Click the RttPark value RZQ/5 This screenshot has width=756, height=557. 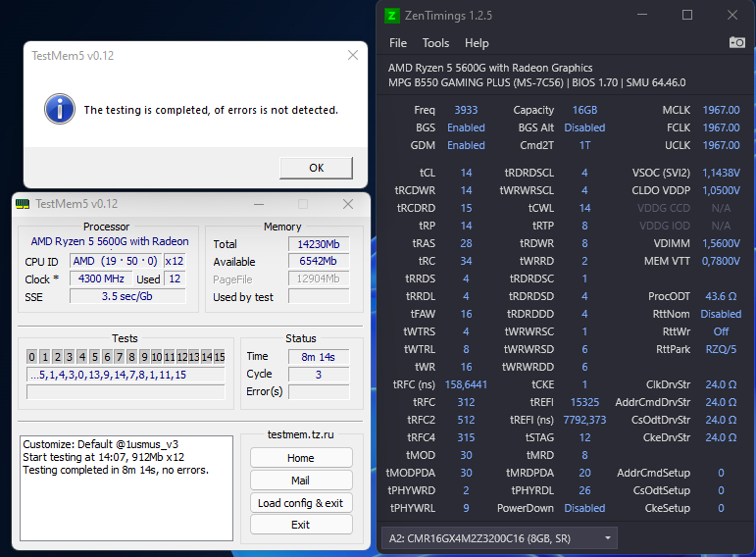click(x=721, y=349)
